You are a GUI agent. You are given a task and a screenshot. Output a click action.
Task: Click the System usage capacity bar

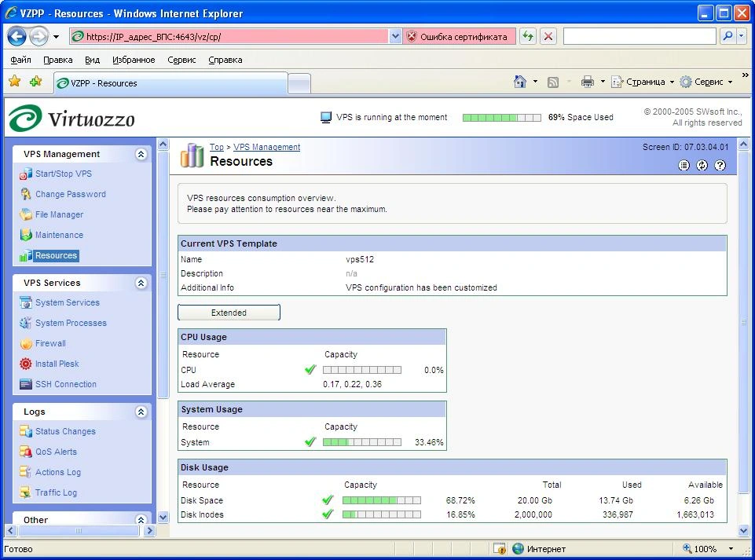(362, 442)
